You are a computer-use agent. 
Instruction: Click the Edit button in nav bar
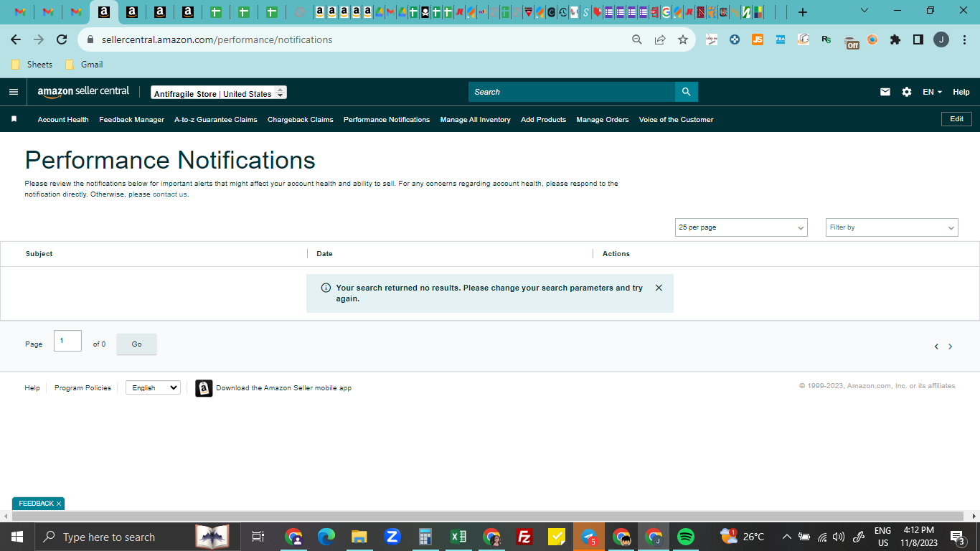click(x=956, y=119)
